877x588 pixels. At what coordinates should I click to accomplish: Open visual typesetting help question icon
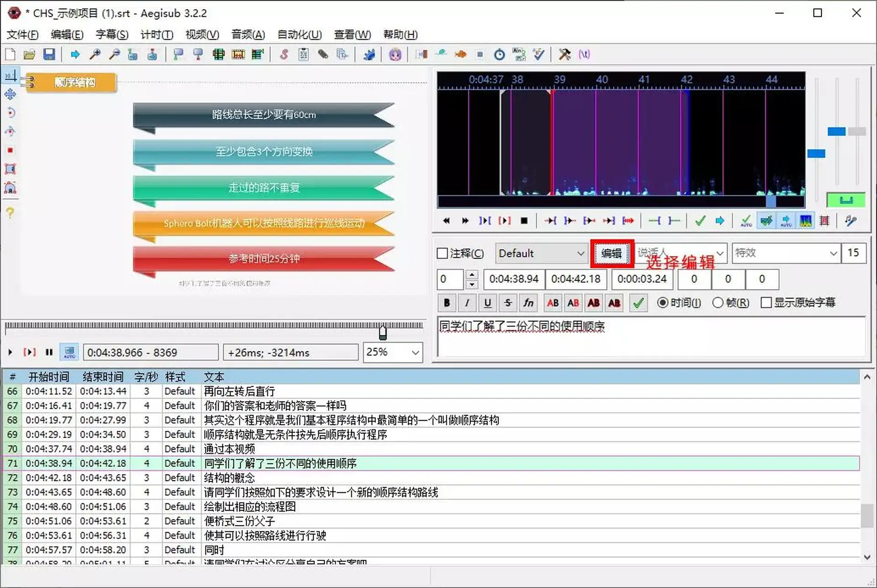[10, 212]
